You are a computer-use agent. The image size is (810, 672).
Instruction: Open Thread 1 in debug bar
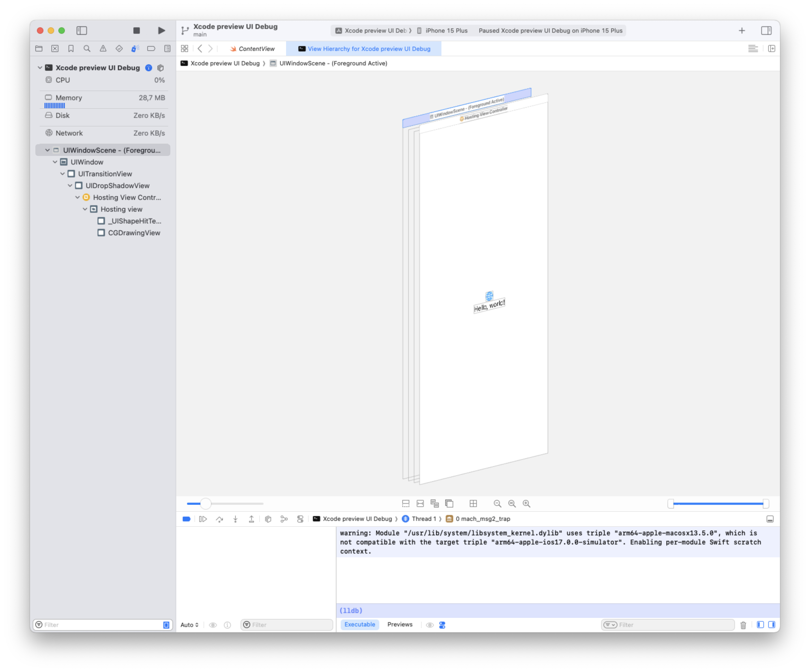[x=419, y=519]
